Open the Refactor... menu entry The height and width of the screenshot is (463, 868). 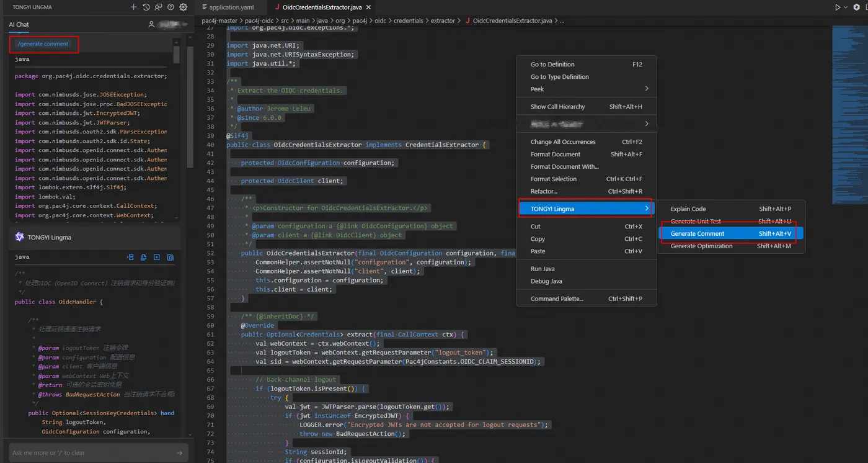coord(587,191)
